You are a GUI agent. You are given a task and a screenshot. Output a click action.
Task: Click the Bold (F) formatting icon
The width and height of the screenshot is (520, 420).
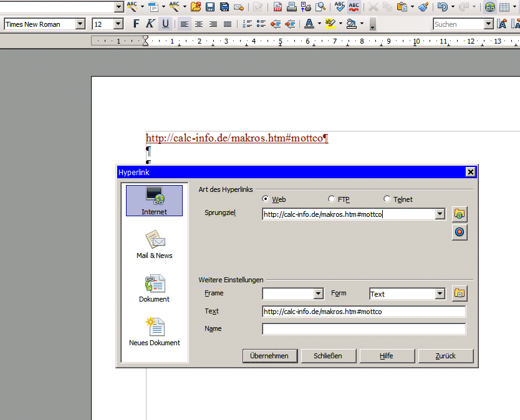click(137, 24)
